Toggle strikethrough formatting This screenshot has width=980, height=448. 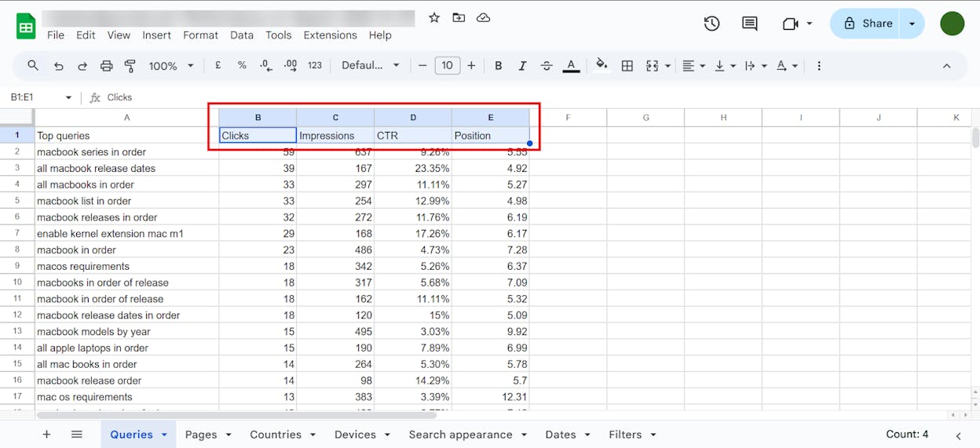(x=547, y=66)
